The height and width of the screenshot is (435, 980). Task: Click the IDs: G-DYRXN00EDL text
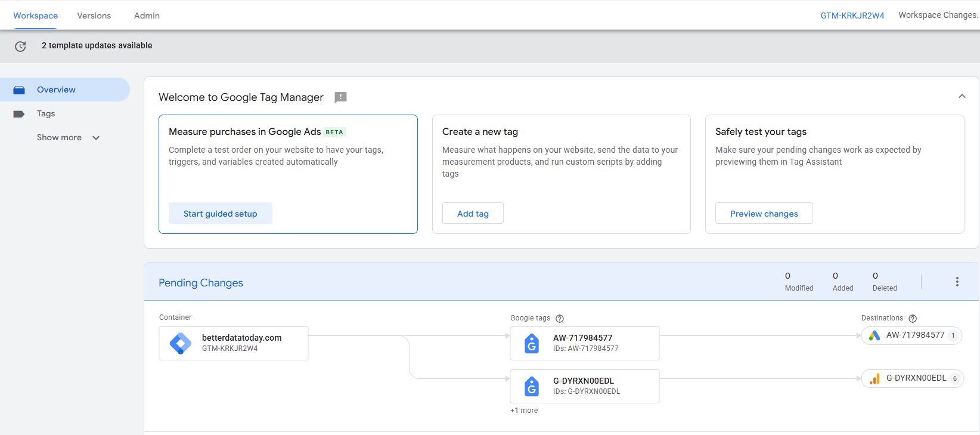coord(587,391)
